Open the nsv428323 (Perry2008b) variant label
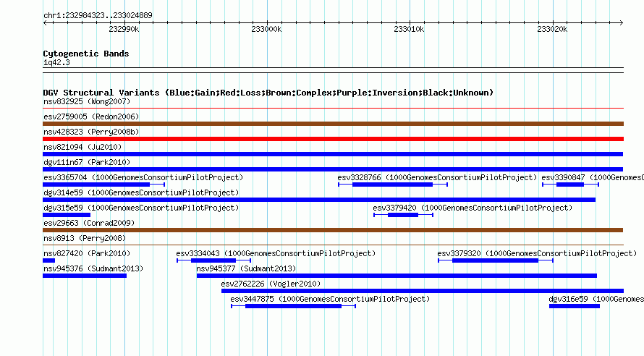644x356 pixels. [91, 132]
